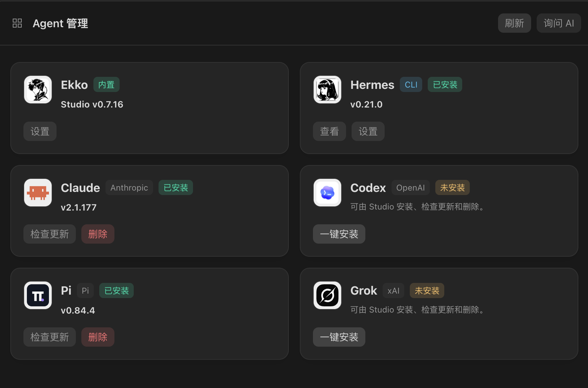
Task: Open 设置 for Hermes
Action: tap(368, 131)
